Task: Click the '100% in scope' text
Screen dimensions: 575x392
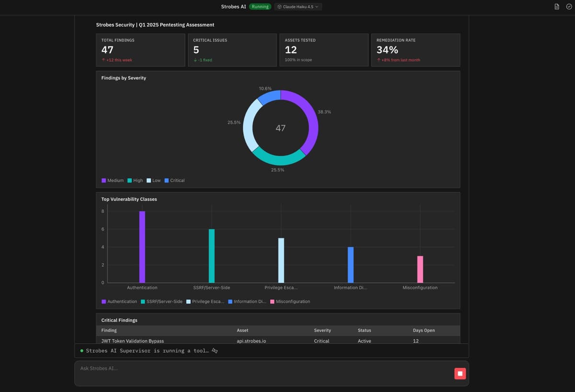Action: (299, 60)
